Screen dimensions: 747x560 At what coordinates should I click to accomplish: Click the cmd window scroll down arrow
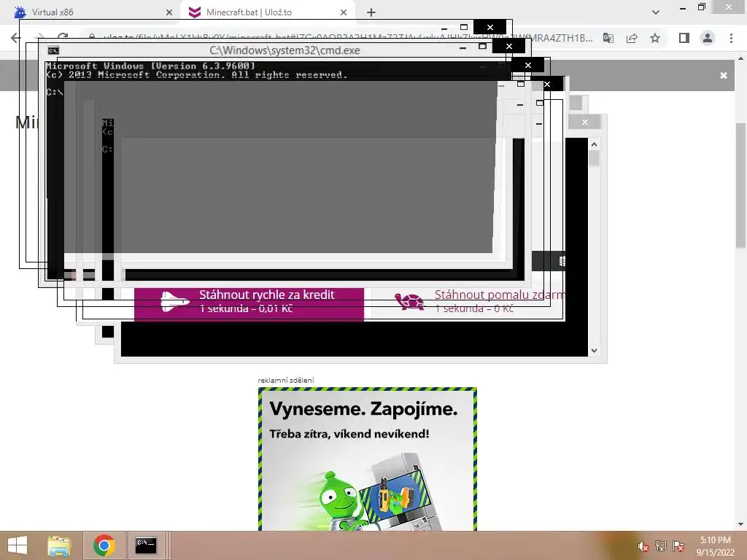point(594,351)
